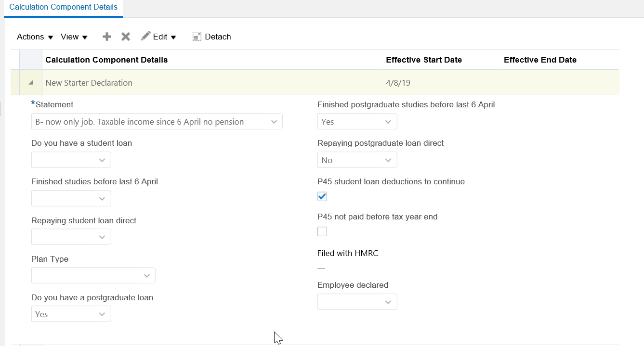
Task: Open the 'Repaying postgraduate loan direct' dropdown
Action: (x=388, y=160)
